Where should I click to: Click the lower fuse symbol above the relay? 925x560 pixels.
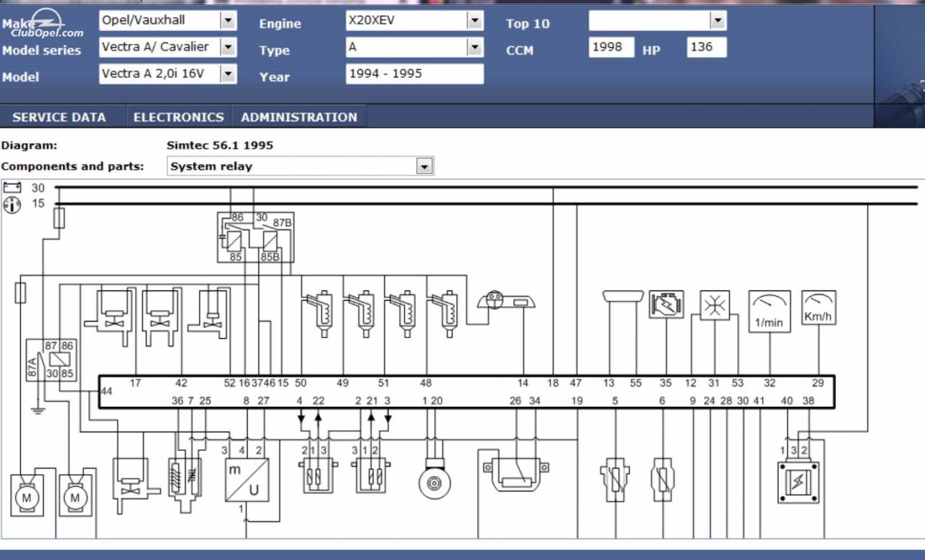(x=21, y=293)
